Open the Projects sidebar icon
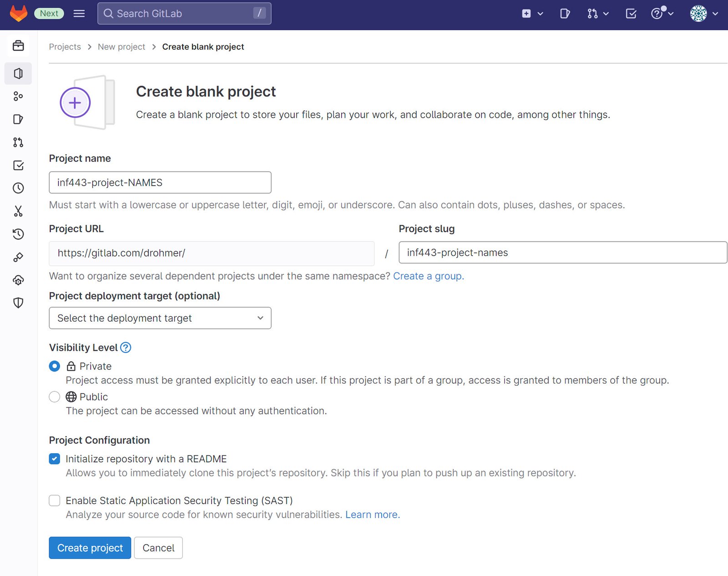The image size is (728, 576). (18, 73)
